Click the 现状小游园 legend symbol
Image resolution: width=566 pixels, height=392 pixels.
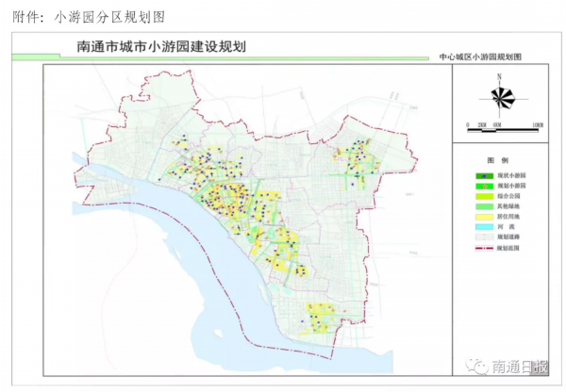[x=482, y=176]
